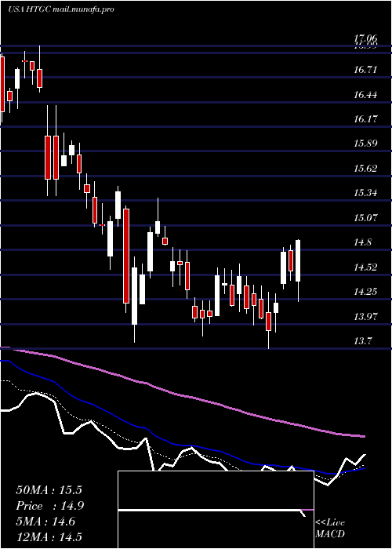Click the 14.52 price axis label
The width and height of the screenshot is (392, 549).
click(365, 267)
